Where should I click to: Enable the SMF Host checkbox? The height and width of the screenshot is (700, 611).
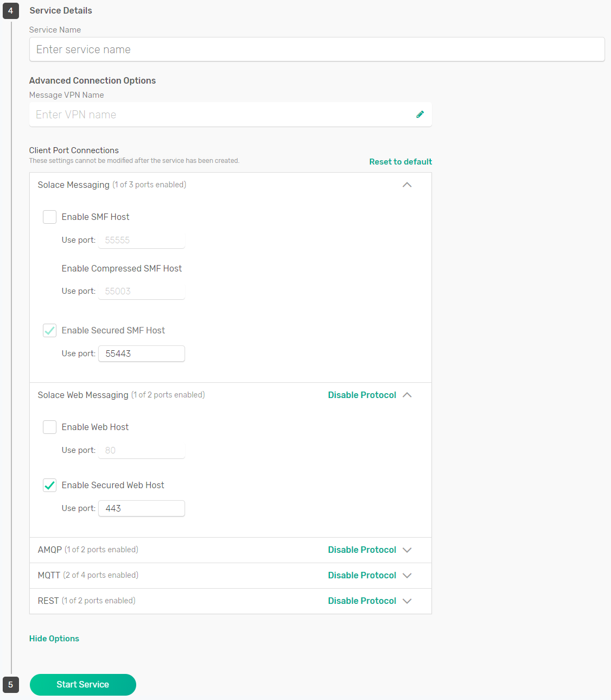click(50, 217)
